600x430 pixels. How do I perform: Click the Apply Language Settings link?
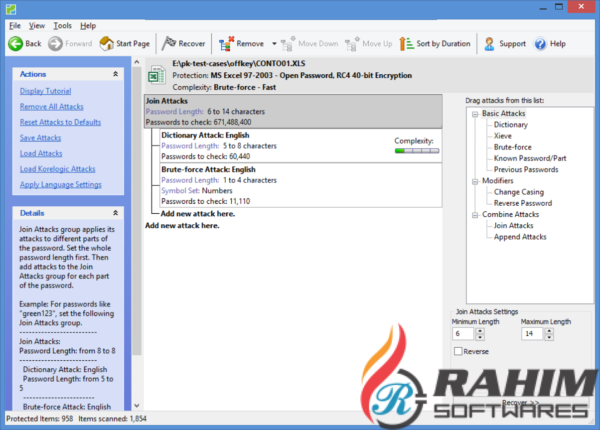pyautogui.click(x=61, y=184)
